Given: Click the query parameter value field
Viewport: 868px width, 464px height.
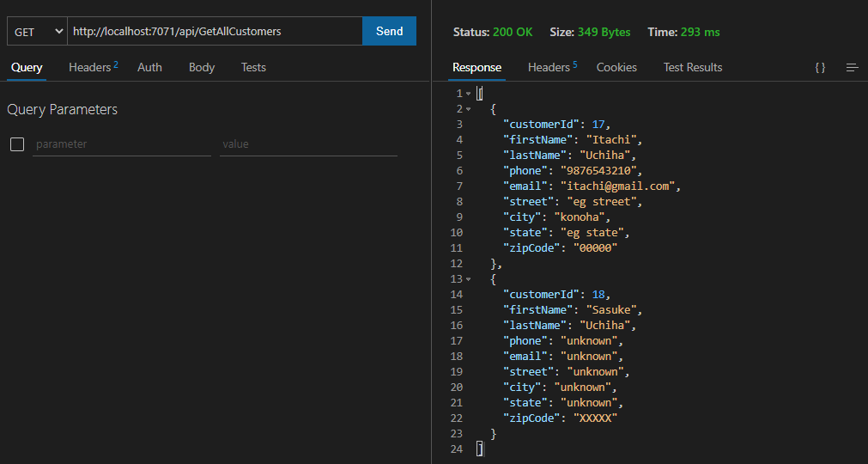Looking at the screenshot, I should (x=308, y=144).
